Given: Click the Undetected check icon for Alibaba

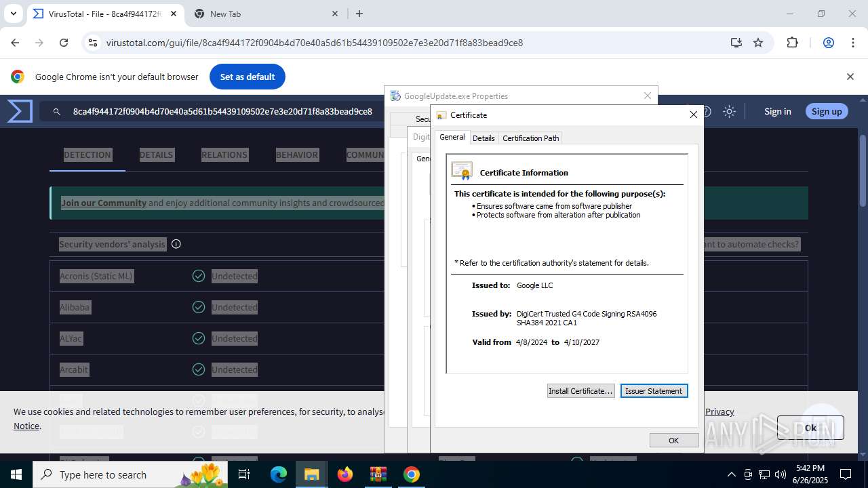Looking at the screenshot, I should click(199, 307).
